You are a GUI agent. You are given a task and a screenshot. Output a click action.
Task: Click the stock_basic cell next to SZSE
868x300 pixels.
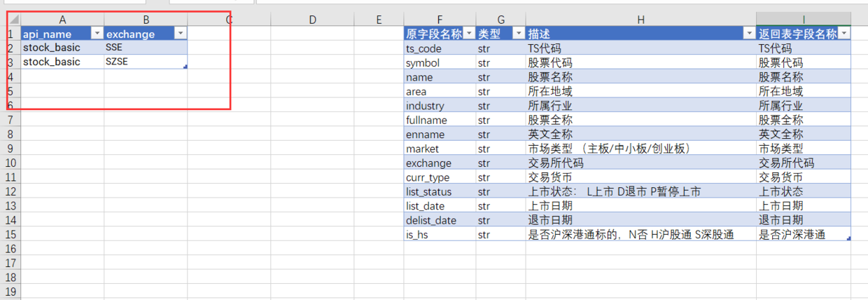click(63, 62)
